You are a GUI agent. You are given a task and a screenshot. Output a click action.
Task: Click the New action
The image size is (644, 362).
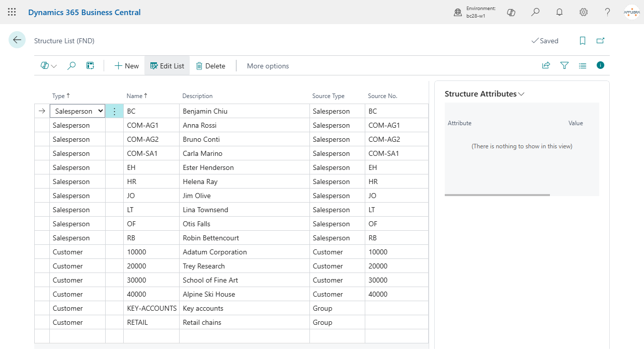127,66
